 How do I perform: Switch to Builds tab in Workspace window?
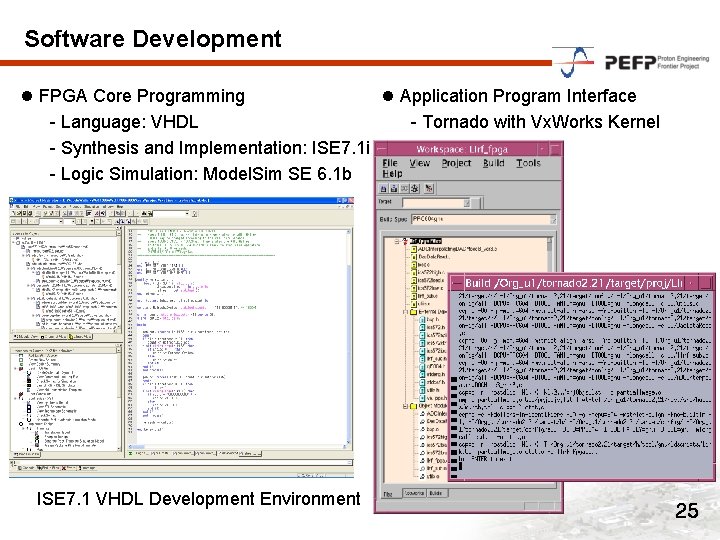pos(436,493)
